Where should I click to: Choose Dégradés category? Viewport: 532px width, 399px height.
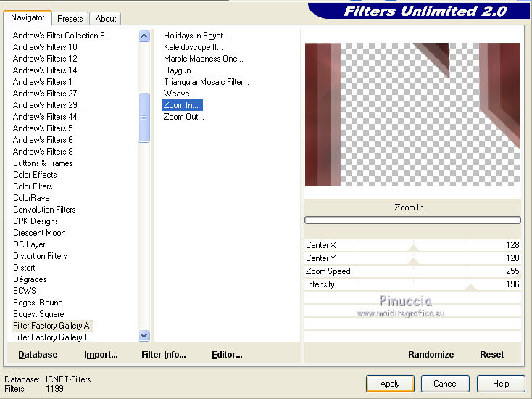tap(30, 279)
